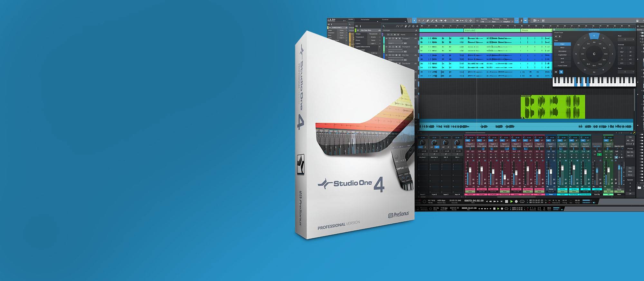Click the Stop button in upper transport
Image resolution: width=644 pixels, height=281 pixels.
pos(507,201)
